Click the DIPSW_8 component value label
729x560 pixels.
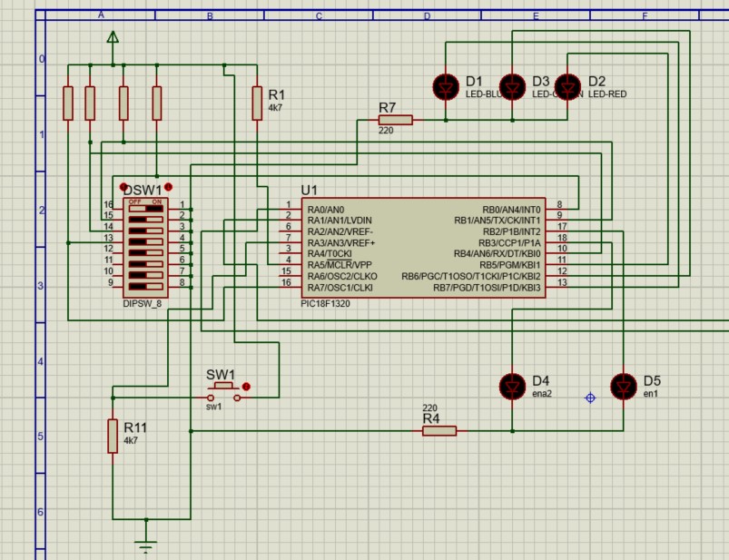pos(142,303)
